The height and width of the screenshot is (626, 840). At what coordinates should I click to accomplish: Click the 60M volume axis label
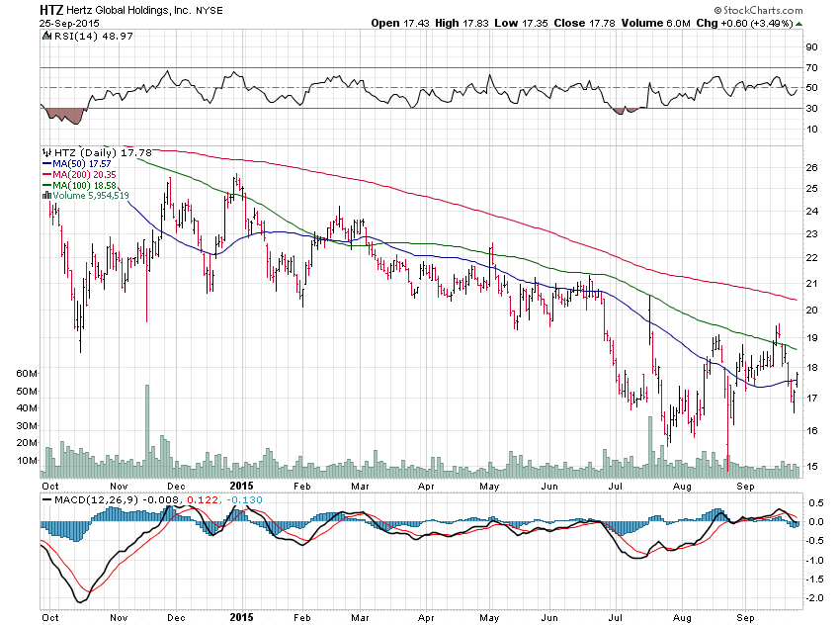point(28,374)
